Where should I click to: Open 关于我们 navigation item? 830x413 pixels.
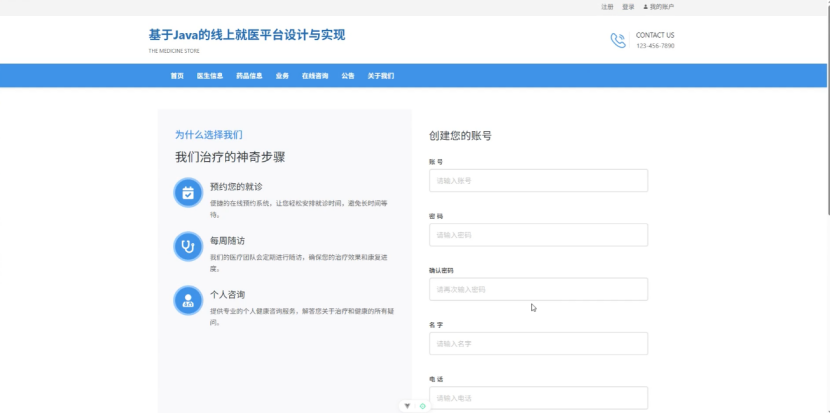381,76
